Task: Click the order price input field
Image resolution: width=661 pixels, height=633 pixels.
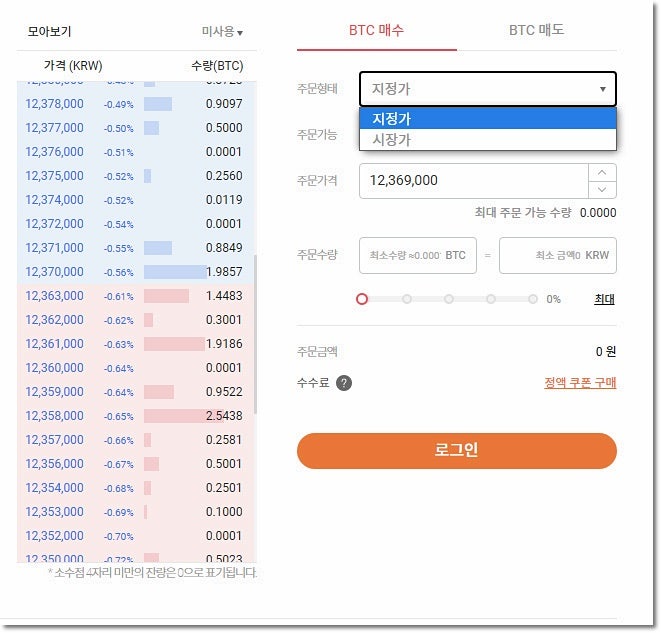Action: (474, 181)
